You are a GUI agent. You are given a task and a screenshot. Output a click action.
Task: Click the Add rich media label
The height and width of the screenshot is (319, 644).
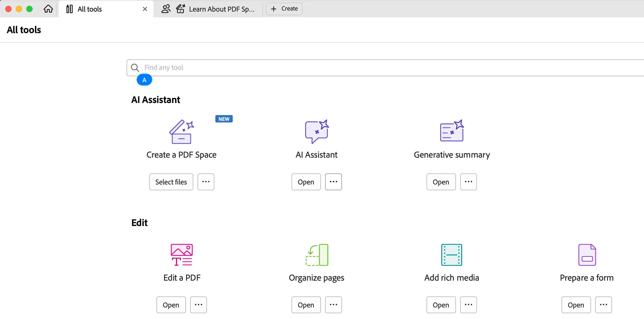(452, 277)
